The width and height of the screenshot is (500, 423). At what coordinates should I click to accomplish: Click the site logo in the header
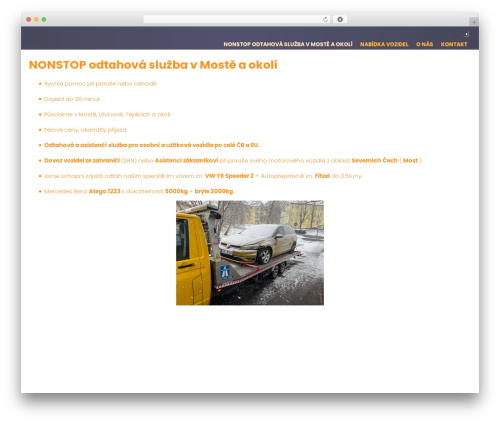click(35, 41)
